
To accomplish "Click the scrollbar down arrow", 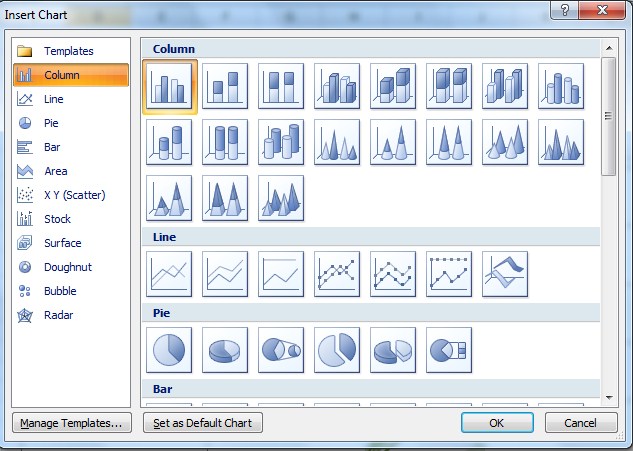I will tap(609, 398).
